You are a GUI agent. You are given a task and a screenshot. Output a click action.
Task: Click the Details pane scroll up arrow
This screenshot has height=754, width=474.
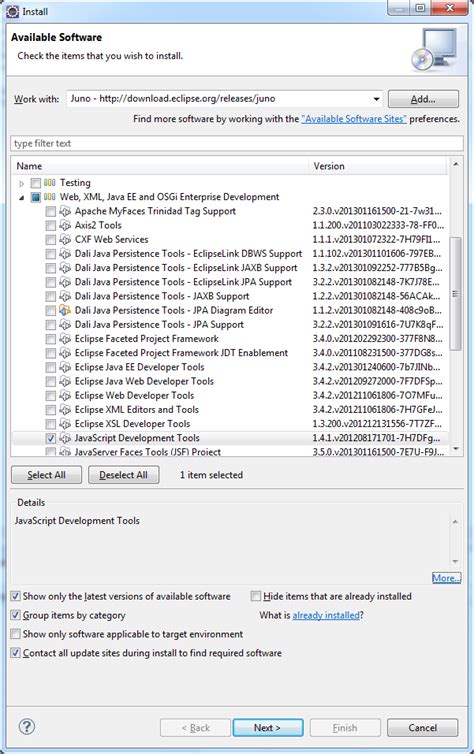point(455,522)
